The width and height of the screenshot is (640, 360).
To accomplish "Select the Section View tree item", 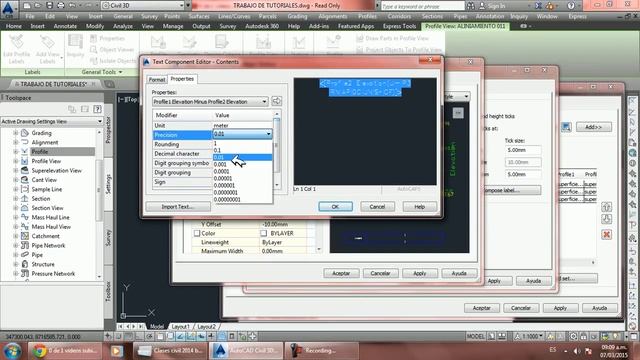I will 47,208.
